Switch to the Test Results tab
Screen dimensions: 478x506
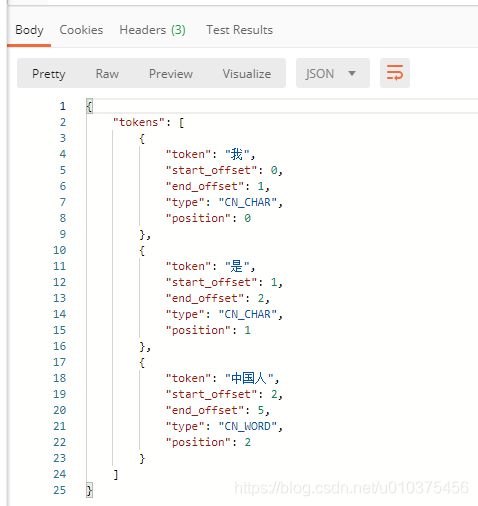239,30
